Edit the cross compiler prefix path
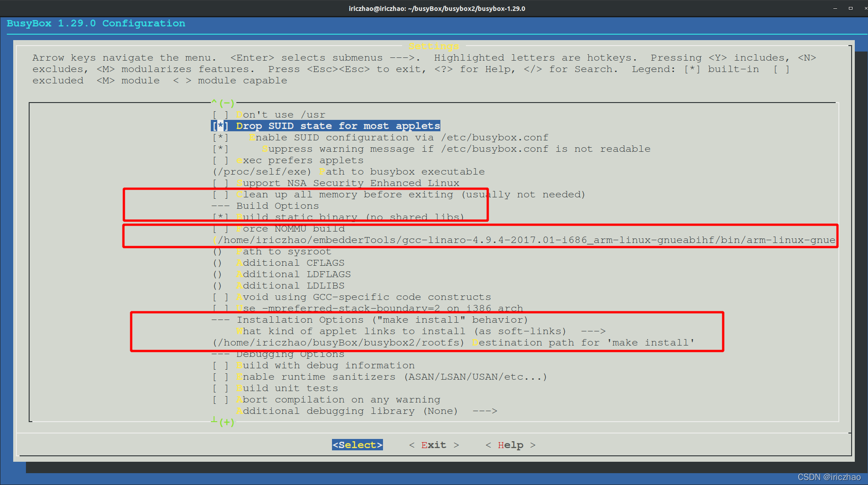Viewport: 868px width, 485px height. [x=524, y=240]
